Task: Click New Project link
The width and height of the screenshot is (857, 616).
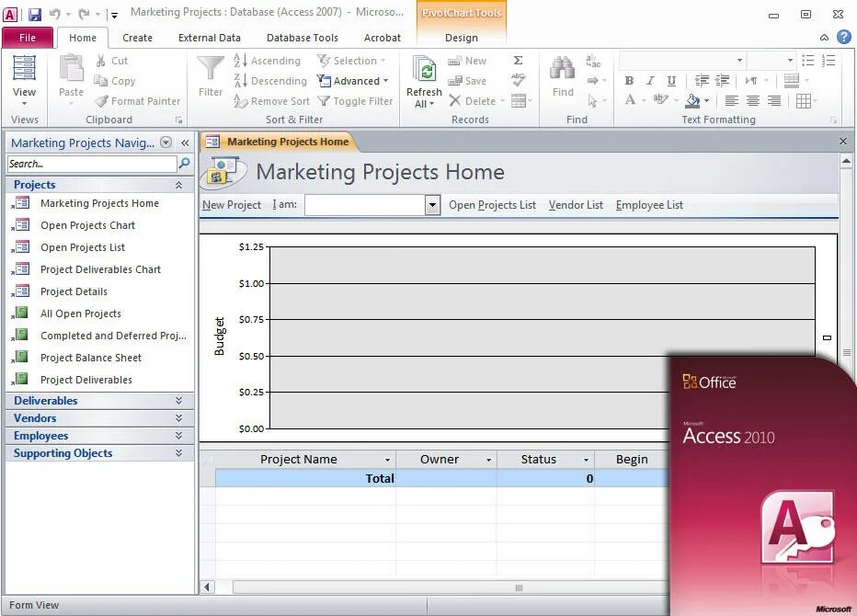Action: pos(232,205)
